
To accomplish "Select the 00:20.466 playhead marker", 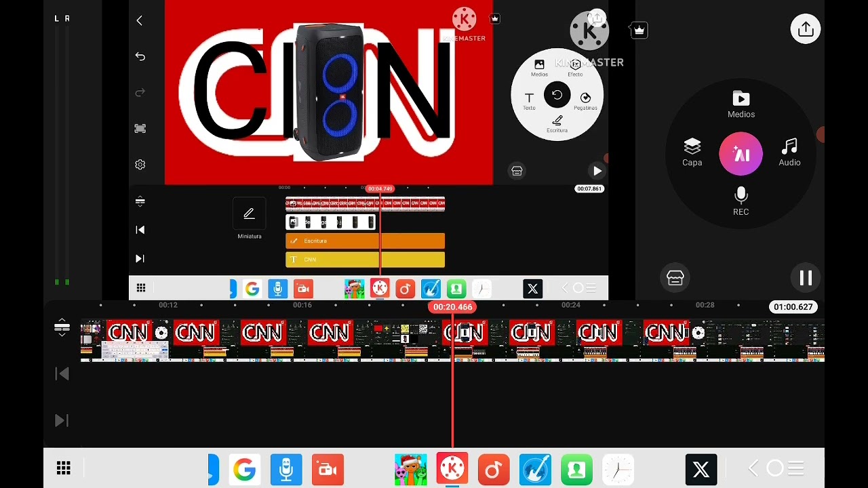I will 452,307.
